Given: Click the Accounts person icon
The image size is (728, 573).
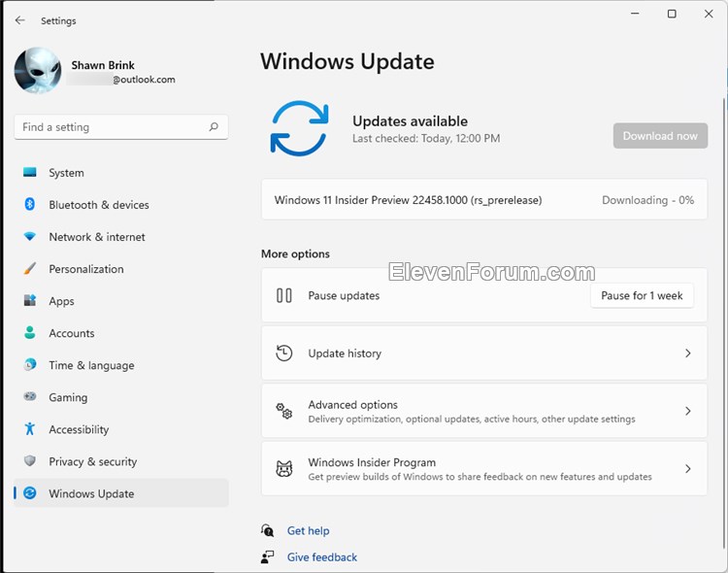Looking at the screenshot, I should tap(30, 333).
